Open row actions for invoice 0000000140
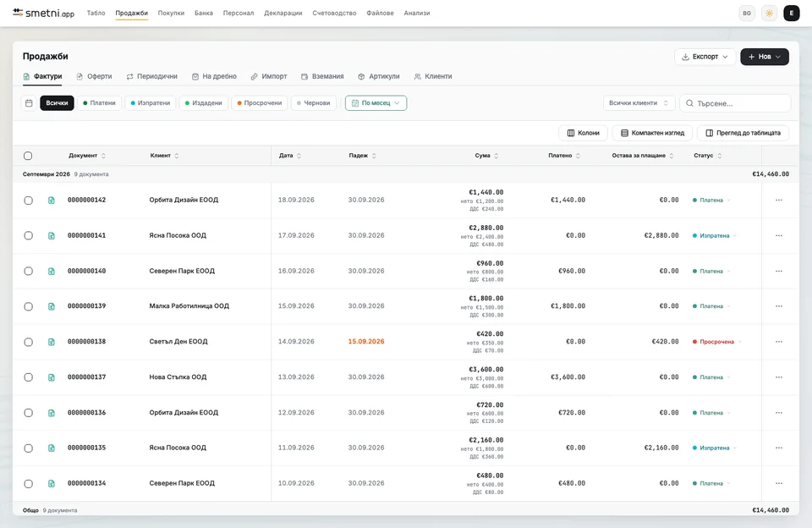 pos(779,271)
